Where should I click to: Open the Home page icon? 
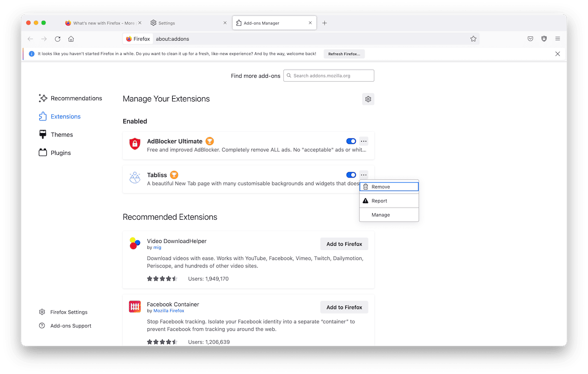[x=71, y=39]
